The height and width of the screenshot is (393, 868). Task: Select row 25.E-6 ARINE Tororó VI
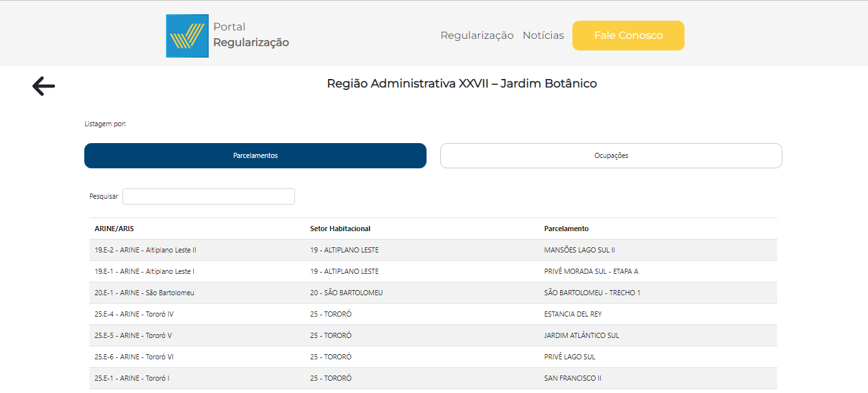tap(433, 357)
